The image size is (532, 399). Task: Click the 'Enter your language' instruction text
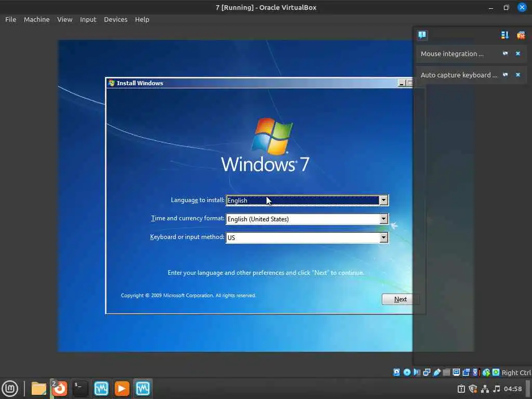265,273
